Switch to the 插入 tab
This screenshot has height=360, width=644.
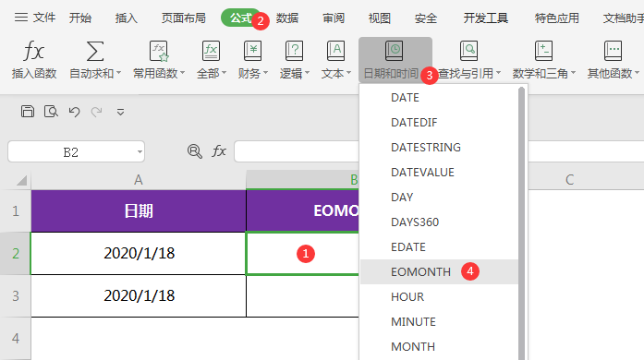126,18
